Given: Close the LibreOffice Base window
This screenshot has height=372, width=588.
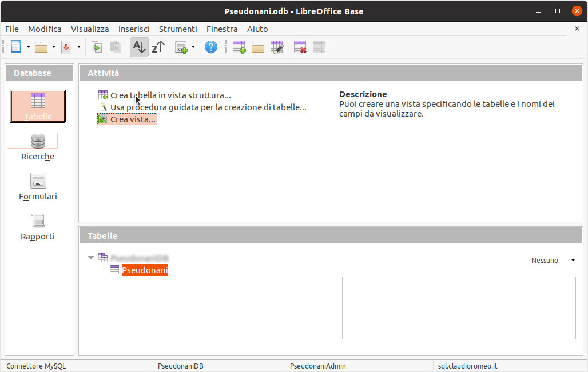Looking at the screenshot, I should (577, 11).
